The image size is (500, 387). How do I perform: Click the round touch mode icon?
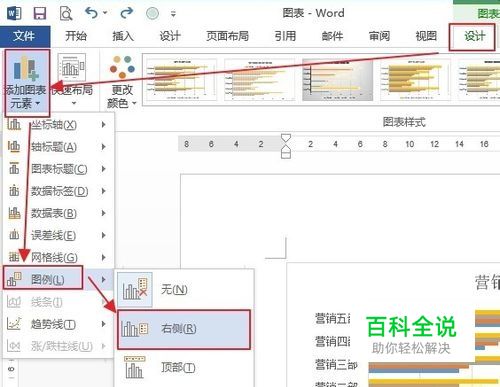[152, 13]
